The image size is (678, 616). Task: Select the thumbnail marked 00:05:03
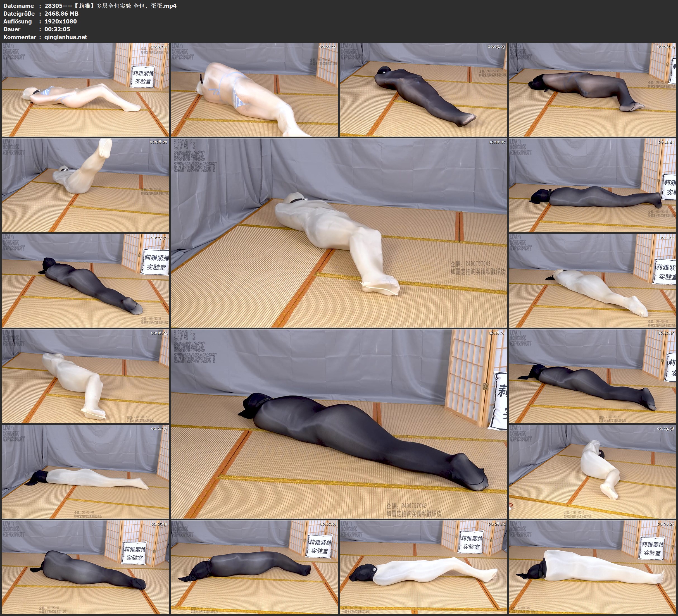[x=423, y=89]
